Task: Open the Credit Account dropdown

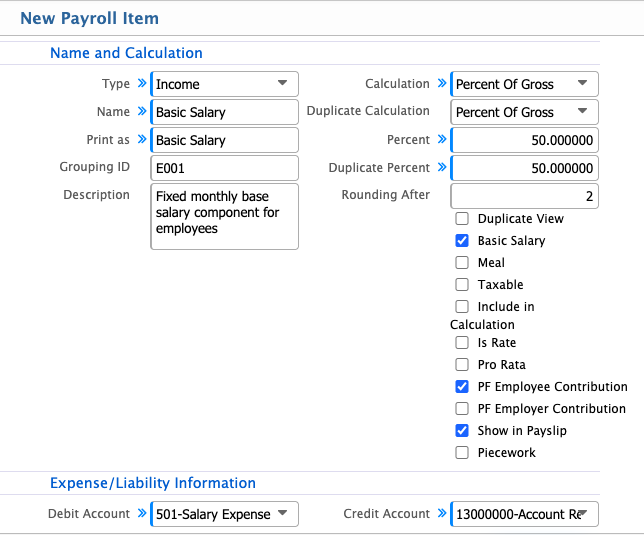Action: pyautogui.click(x=525, y=514)
